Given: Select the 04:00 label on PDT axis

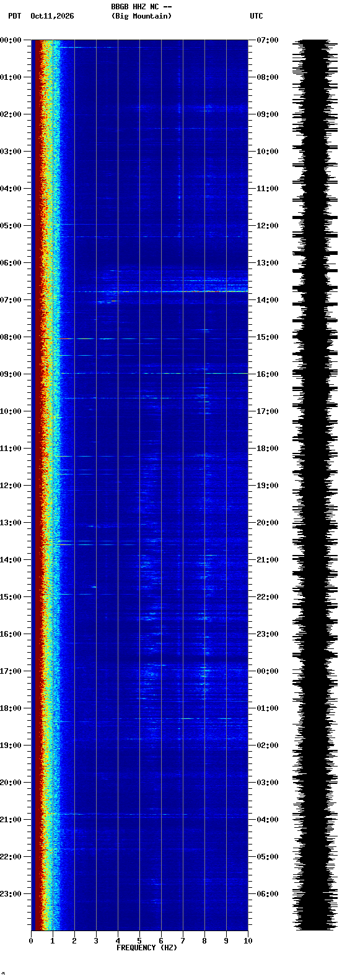Looking at the screenshot, I should click(11, 189).
